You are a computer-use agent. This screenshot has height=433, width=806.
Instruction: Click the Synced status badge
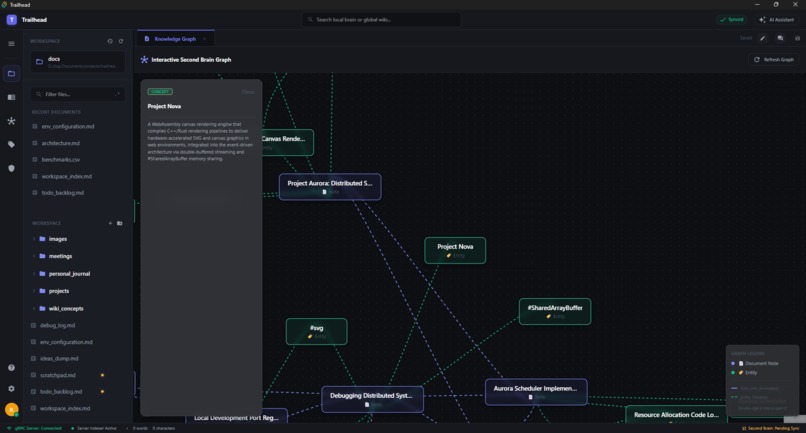tap(731, 20)
